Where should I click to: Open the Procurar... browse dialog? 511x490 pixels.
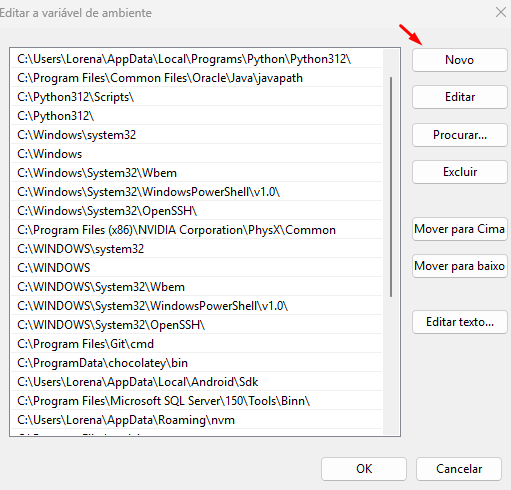click(460, 135)
